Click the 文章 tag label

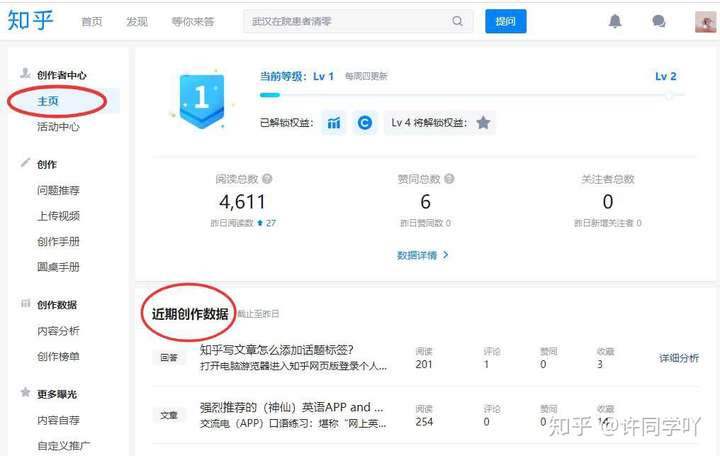click(169, 416)
